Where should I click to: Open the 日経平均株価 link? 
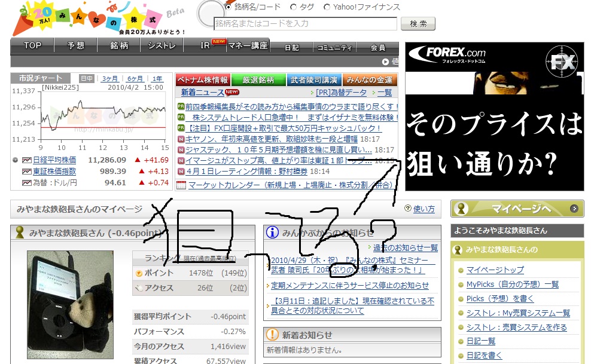tap(54, 160)
